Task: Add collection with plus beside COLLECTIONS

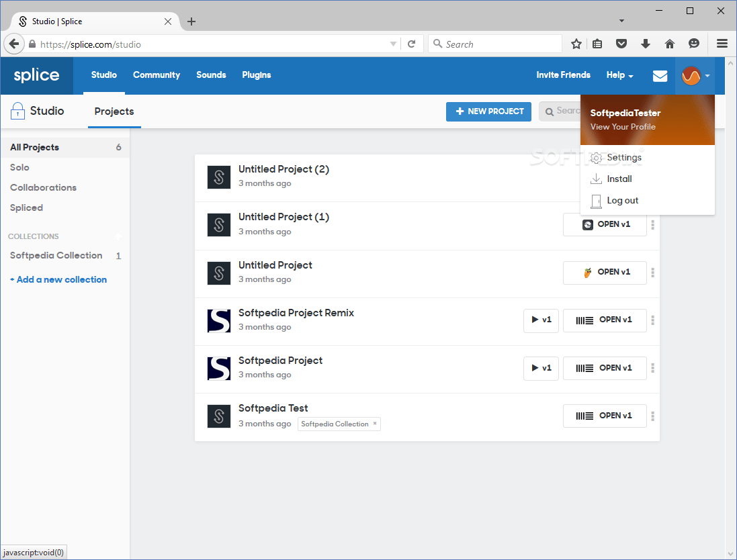Action: 118,236
